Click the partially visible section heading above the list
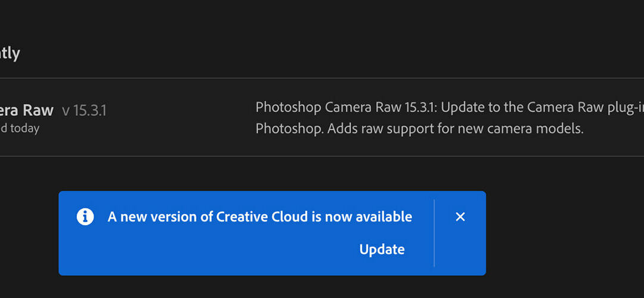This screenshot has width=644, height=298. click(x=10, y=53)
